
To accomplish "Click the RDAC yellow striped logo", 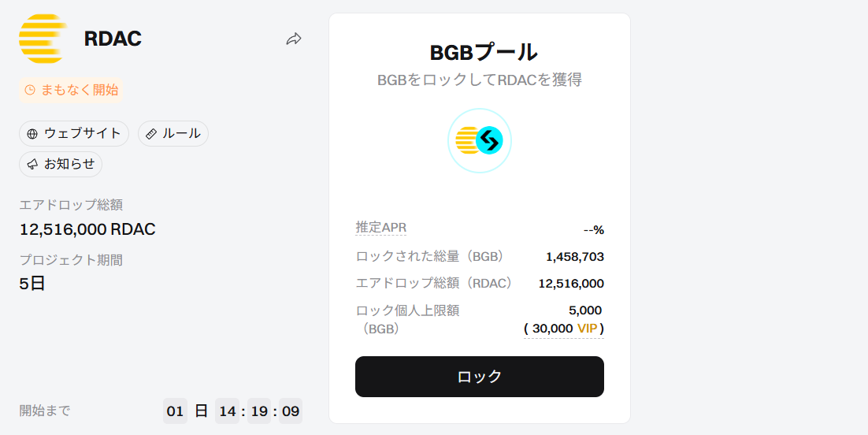I will pos(43,39).
